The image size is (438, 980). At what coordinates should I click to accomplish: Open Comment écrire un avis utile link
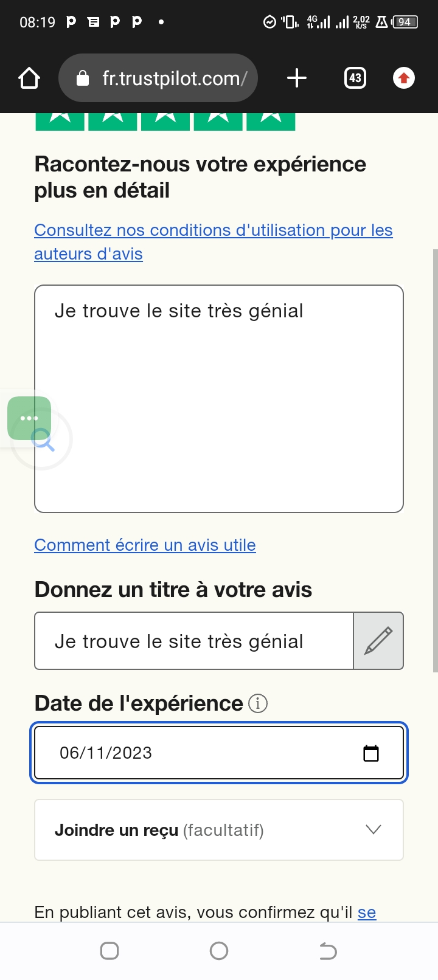point(145,545)
